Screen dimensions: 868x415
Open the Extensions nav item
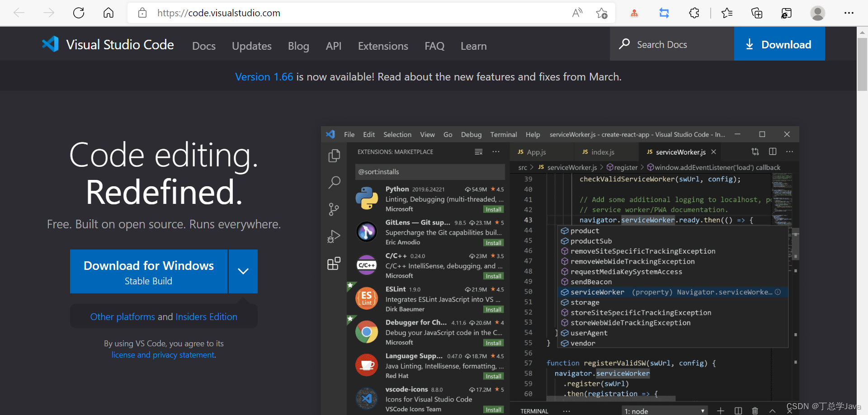[x=383, y=46]
